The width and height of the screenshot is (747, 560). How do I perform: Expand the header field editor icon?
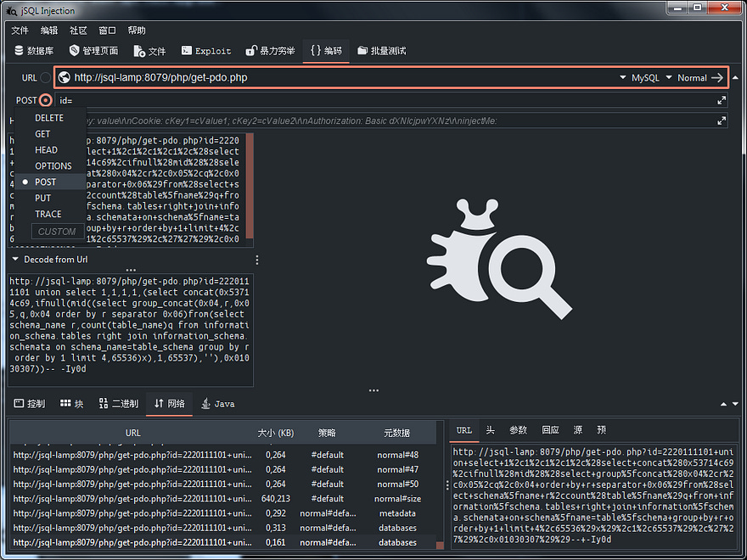(722, 121)
